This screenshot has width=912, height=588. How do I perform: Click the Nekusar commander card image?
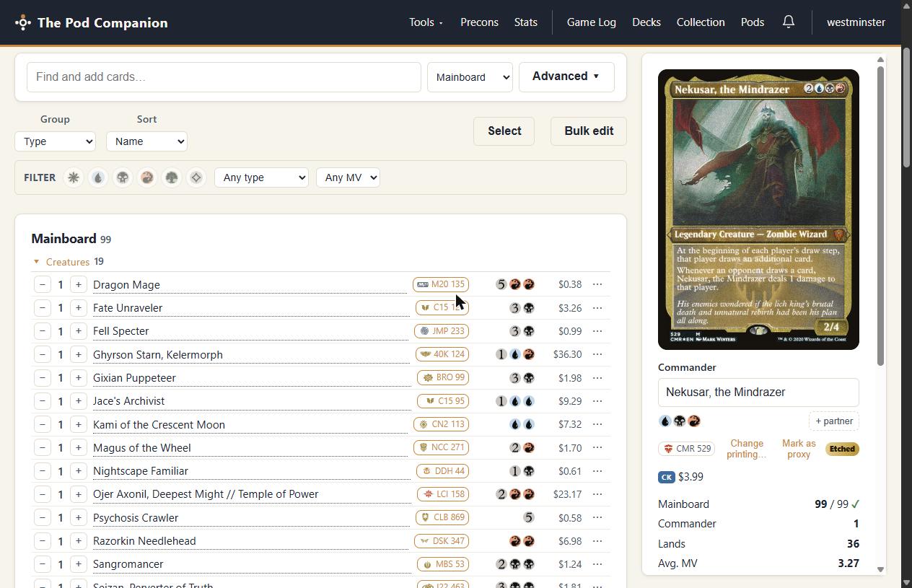pyautogui.click(x=758, y=209)
